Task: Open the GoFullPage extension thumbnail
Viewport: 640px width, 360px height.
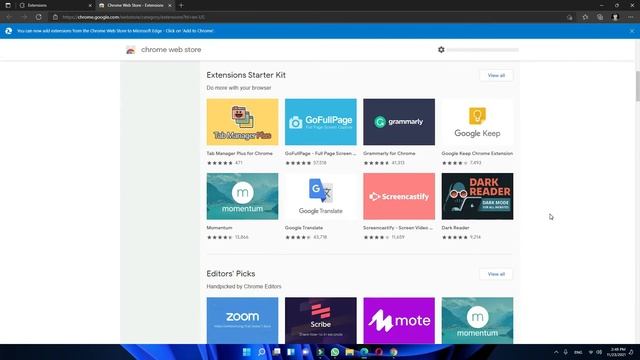Action: point(321,122)
